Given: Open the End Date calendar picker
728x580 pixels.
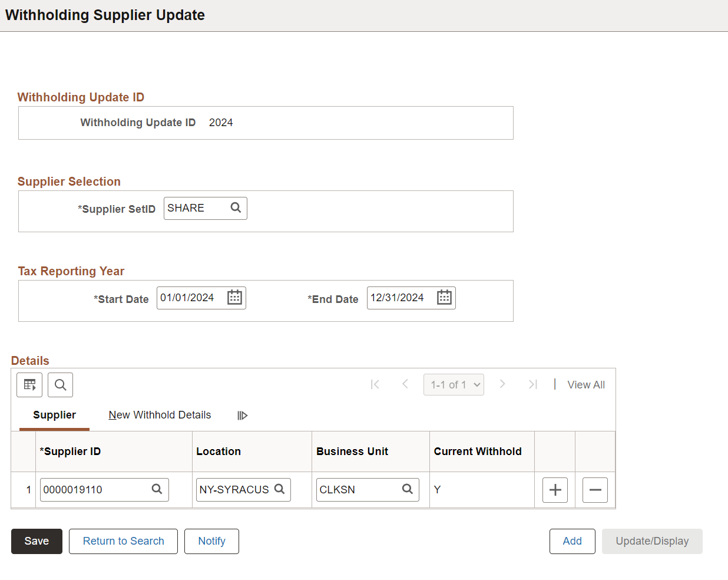Looking at the screenshot, I should (x=444, y=298).
